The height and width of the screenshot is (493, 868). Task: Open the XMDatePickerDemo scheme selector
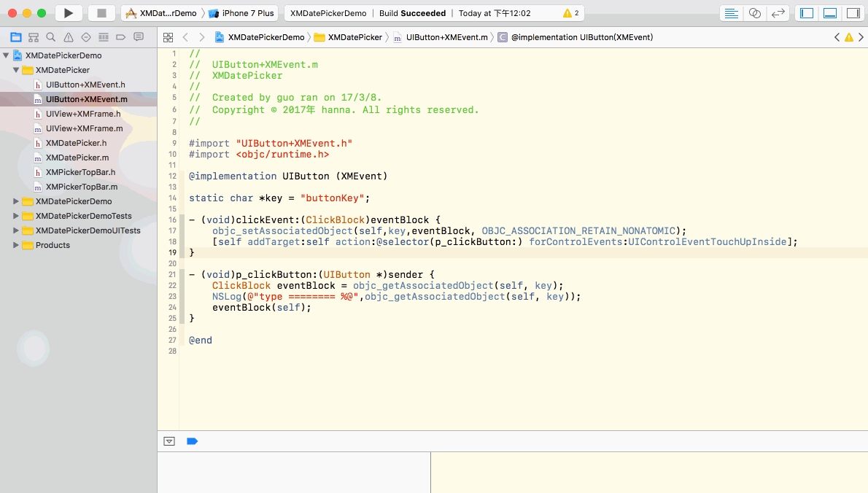(x=162, y=12)
